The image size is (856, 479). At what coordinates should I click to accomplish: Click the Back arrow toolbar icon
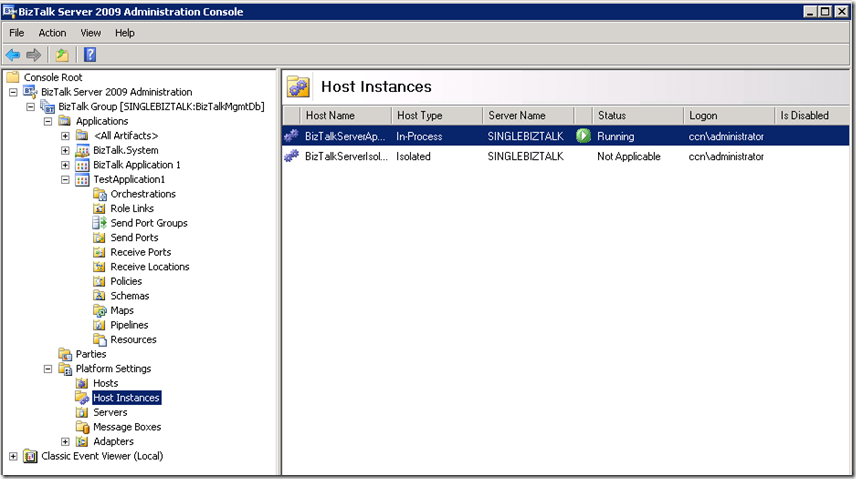click(13, 55)
